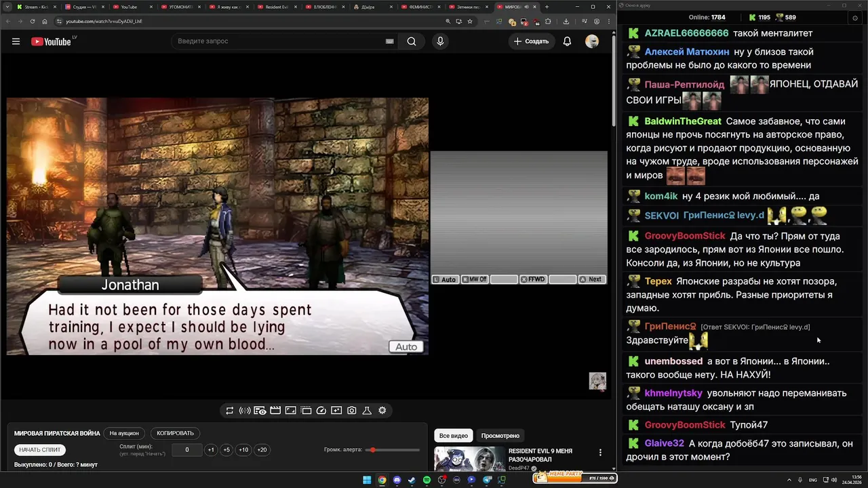
Task: Open the YouTube hamburger guide menu
Action: (16, 41)
